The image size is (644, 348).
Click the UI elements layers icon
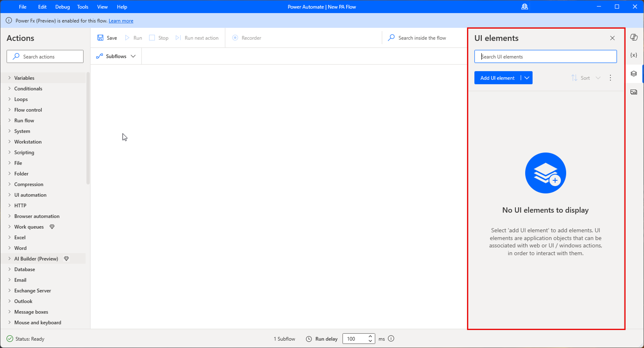point(634,74)
